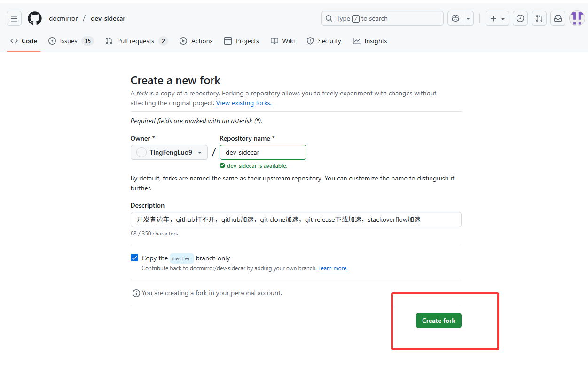Focus the Description text field

pyautogui.click(x=296, y=219)
